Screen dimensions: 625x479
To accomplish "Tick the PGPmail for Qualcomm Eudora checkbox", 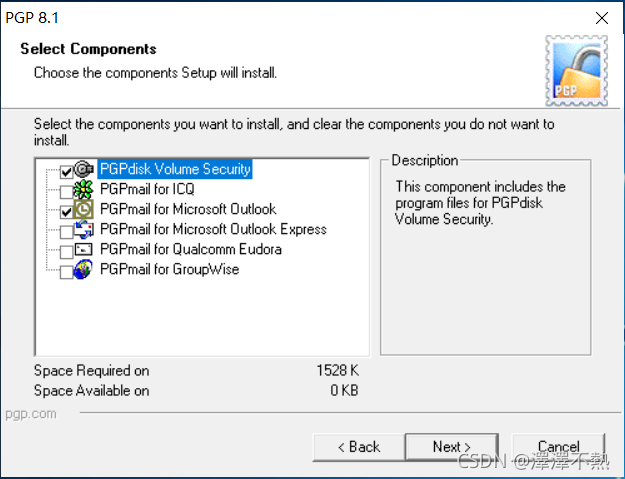I will 66,252.
